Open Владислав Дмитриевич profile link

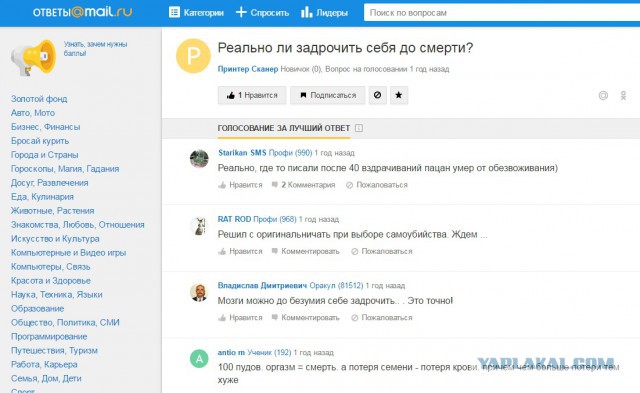[262, 285]
